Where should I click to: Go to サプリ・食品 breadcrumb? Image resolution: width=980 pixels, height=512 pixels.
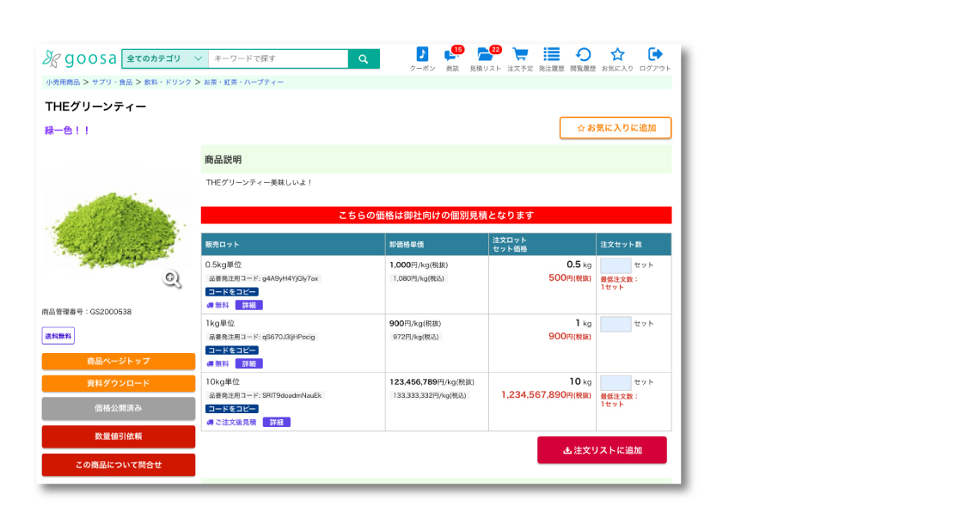pyautogui.click(x=113, y=82)
